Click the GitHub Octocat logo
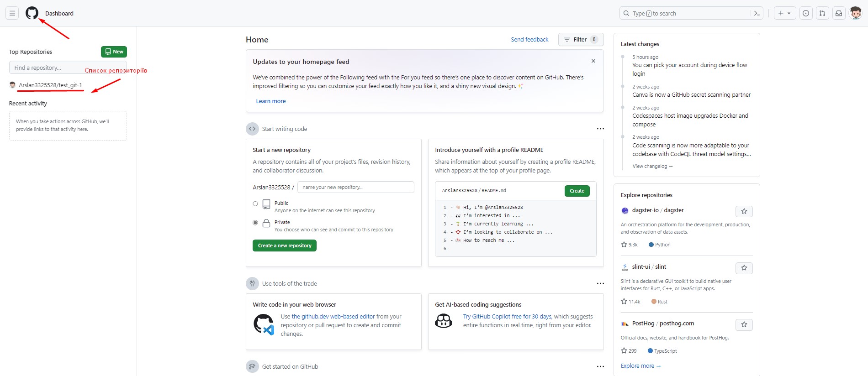 click(32, 13)
